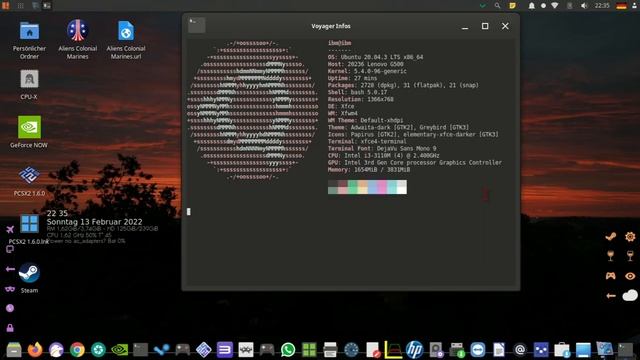Viewport: 640px width, 360px height.
Task: Click the 'OS: Ubuntu 20.04.3 LTS x86_64' line
Action: pyautogui.click(x=376, y=57)
